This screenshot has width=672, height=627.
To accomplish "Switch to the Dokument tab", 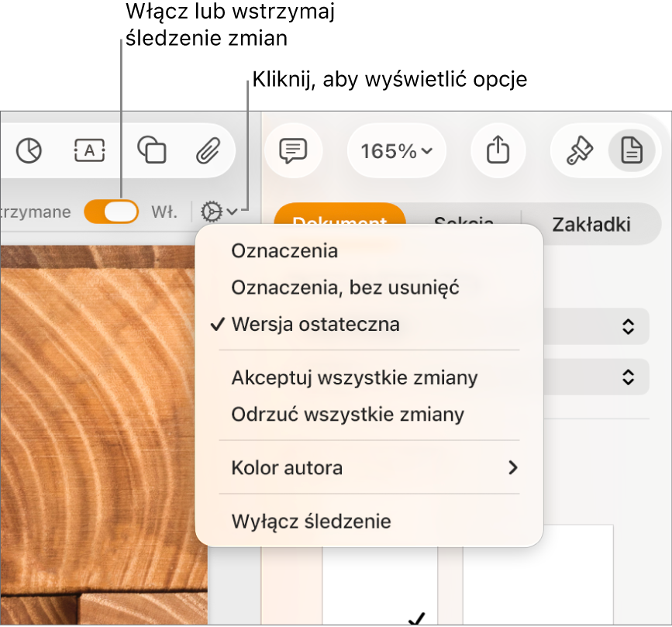I will pyautogui.click(x=339, y=214).
